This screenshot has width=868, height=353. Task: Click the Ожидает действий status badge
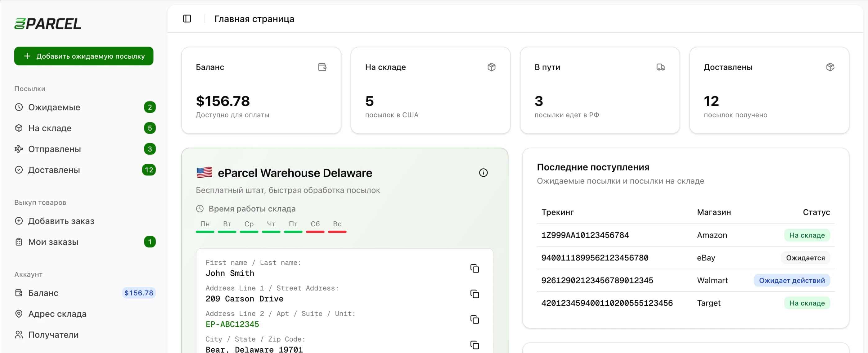coord(792,280)
